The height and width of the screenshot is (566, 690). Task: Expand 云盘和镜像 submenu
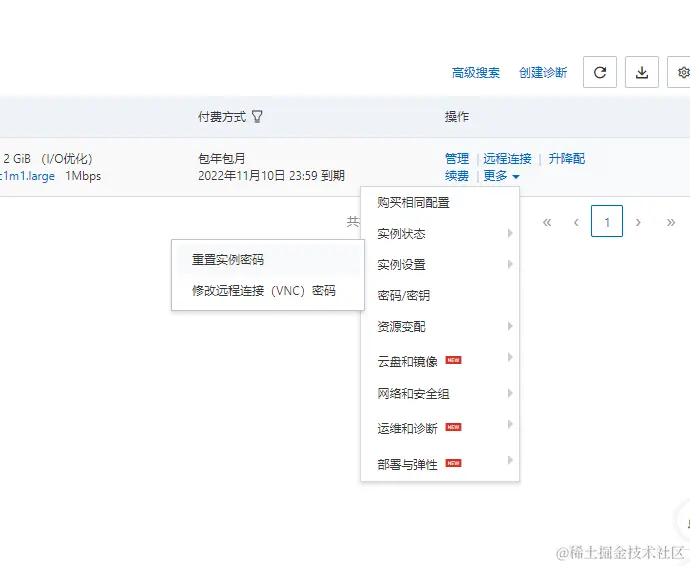click(440, 361)
